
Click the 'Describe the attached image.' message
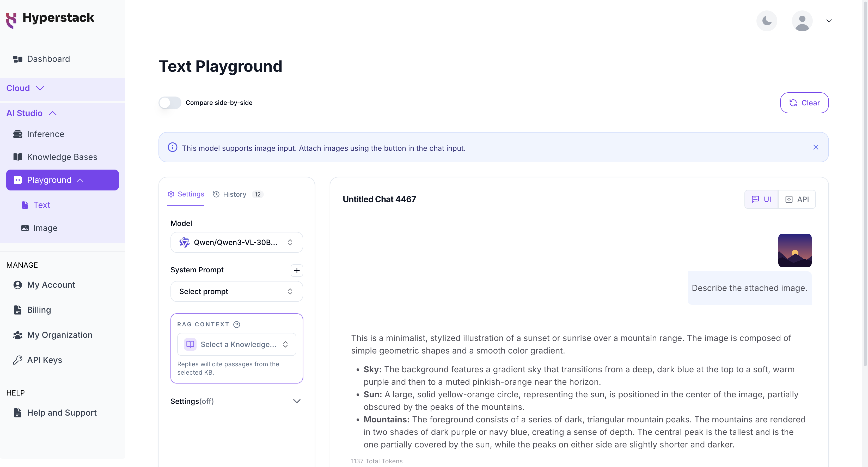[749, 288]
